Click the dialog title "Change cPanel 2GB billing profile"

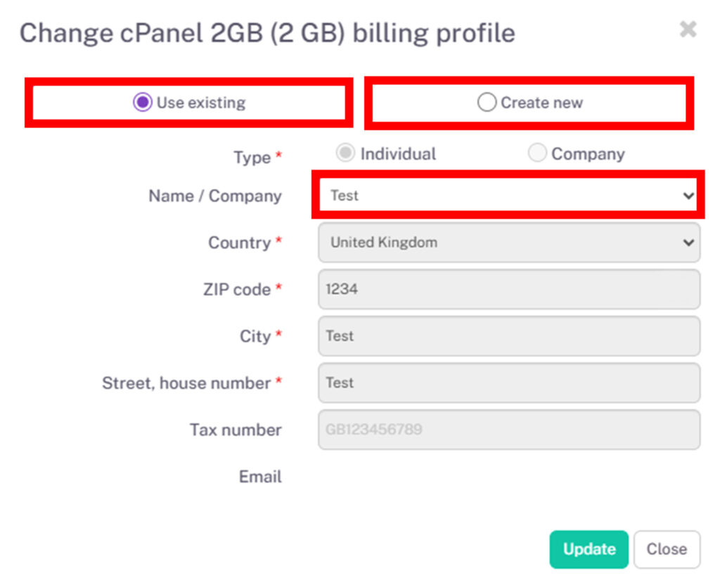(x=267, y=32)
